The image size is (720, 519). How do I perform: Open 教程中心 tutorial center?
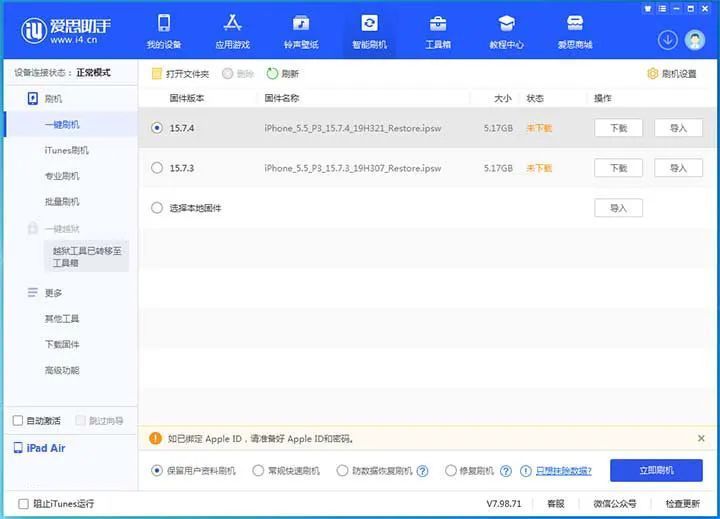tap(506, 31)
